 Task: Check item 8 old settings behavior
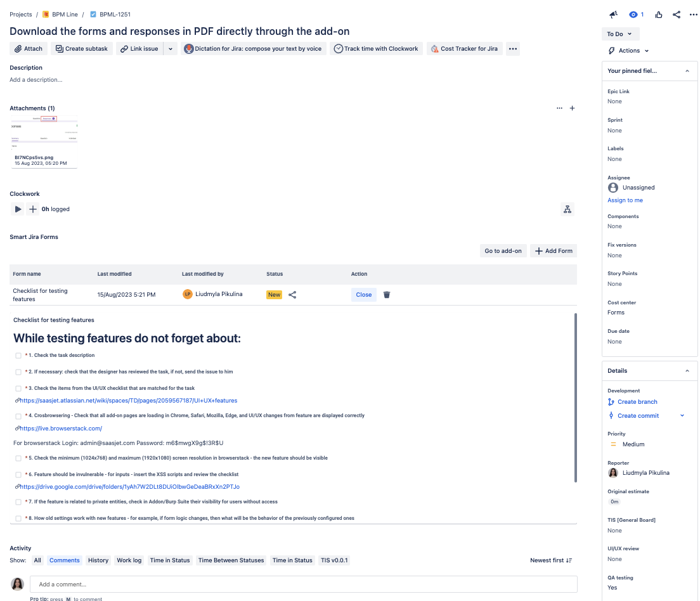click(18, 519)
